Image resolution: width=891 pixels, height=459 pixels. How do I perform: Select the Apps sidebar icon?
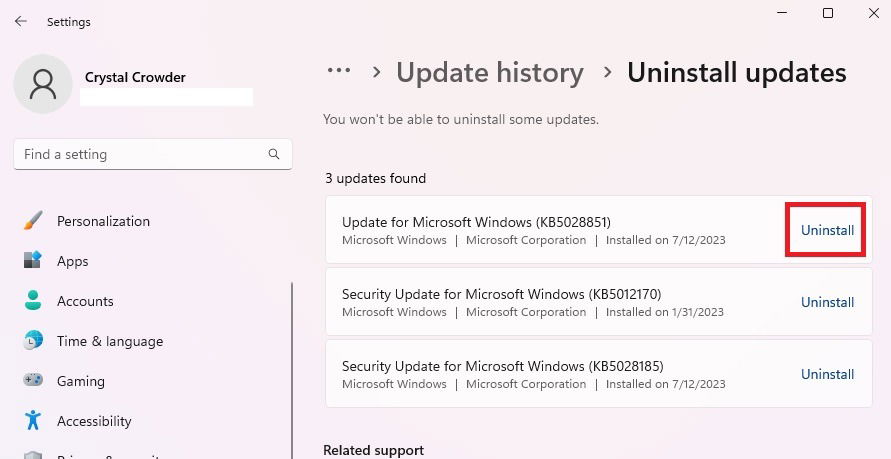(33, 261)
